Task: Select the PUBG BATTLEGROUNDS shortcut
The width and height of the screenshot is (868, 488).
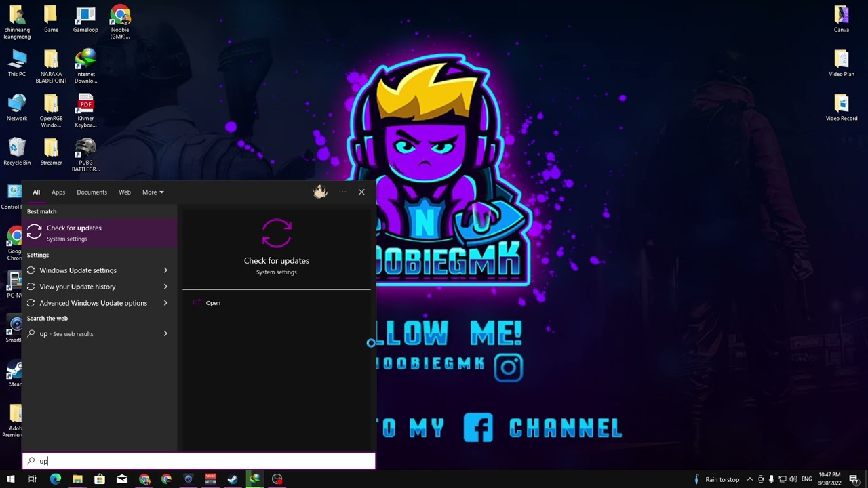Action: tap(85, 155)
